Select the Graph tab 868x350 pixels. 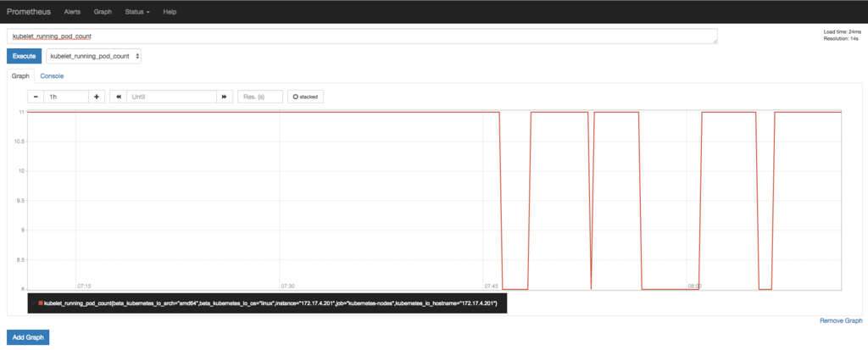[20, 76]
